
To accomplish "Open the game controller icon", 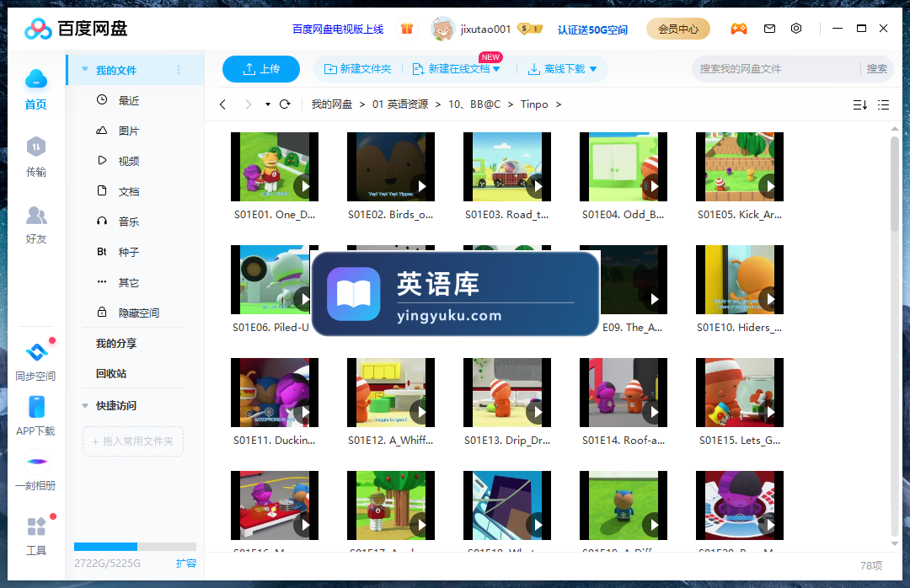I will click(738, 29).
